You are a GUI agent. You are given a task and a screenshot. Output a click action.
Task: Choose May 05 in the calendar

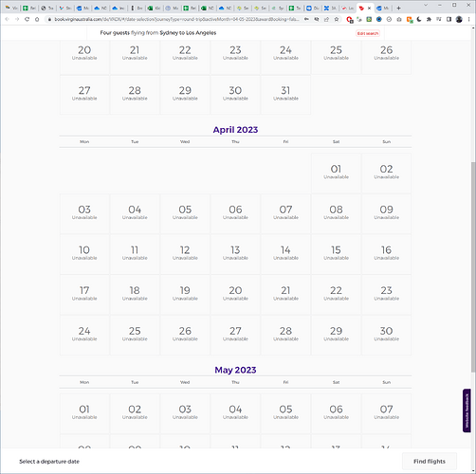285,413
